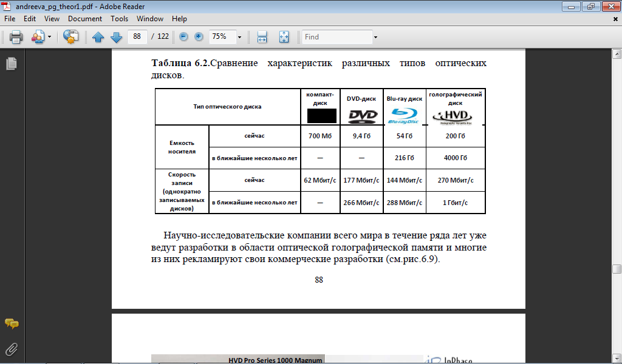Open the Document menu
This screenshot has height=364, width=622.
[85, 19]
